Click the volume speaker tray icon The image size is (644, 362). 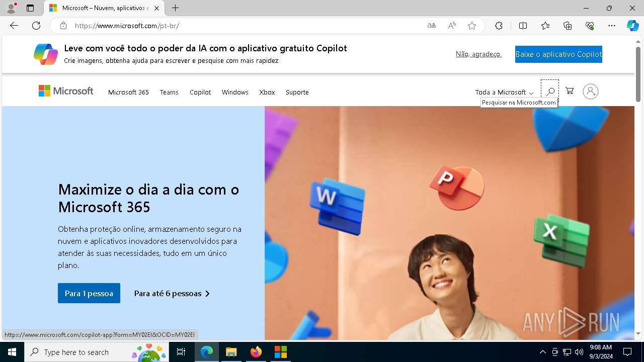coord(579,352)
